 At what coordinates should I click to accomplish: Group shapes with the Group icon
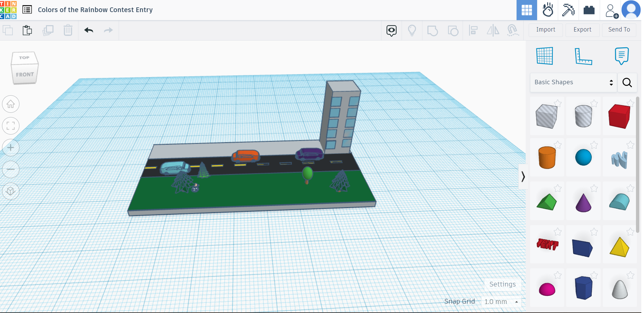(432, 30)
